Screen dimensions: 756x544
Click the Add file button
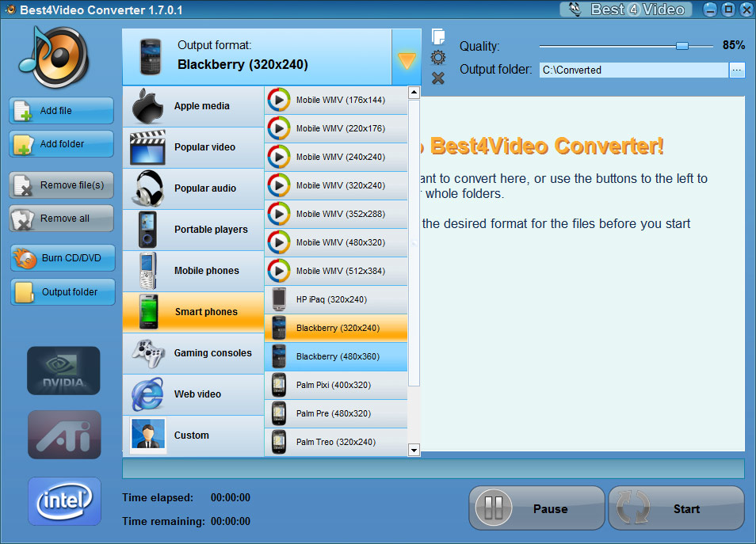tap(61, 110)
